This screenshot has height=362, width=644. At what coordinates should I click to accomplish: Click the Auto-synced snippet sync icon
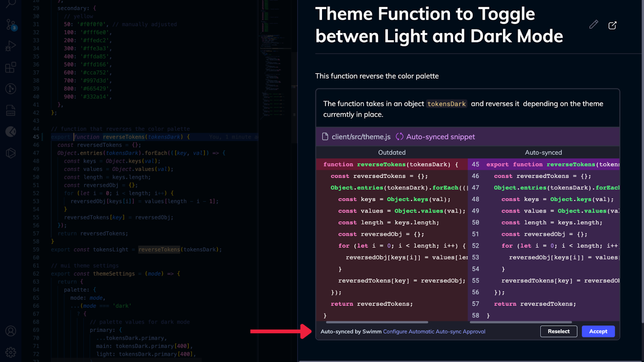coord(399,137)
